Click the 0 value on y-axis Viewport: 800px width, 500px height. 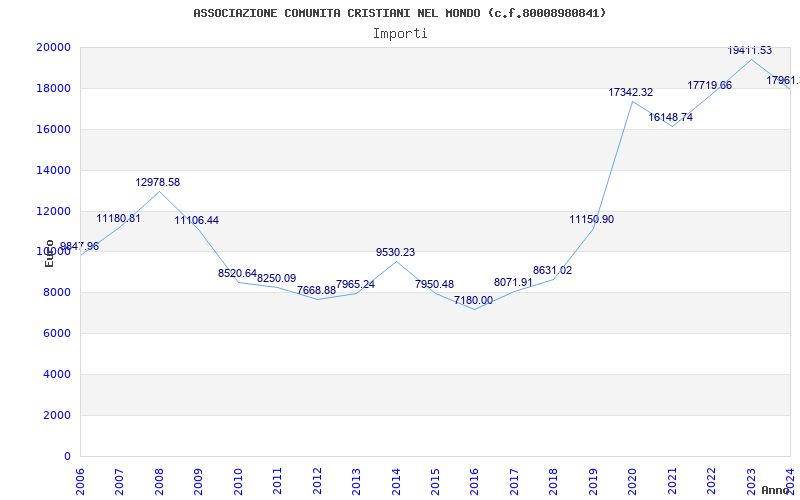[67, 456]
